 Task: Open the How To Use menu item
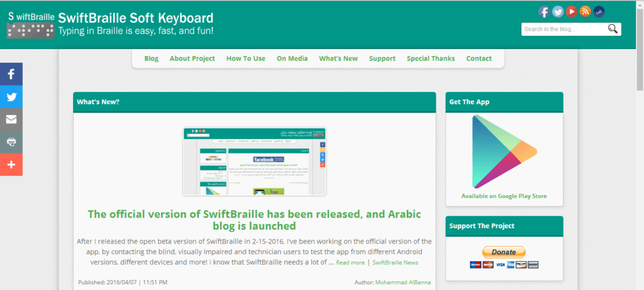tap(246, 59)
